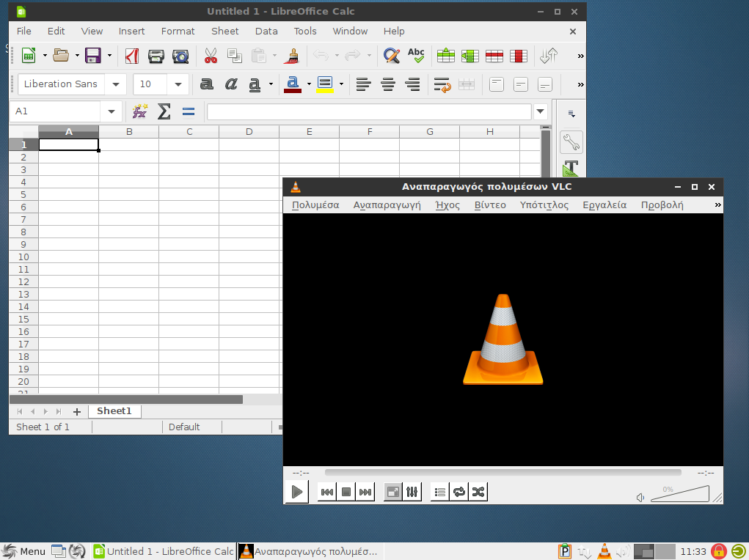Click the VLC volume slider
The width and height of the screenshot is (749, 560).
(680, 495)
